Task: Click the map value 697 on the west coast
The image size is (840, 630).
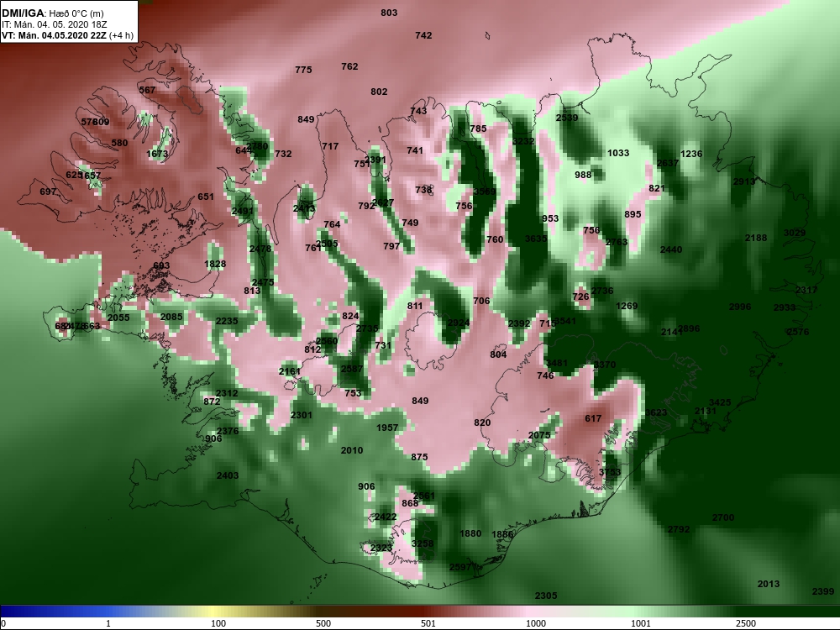Action: click(x=48, y=192)
